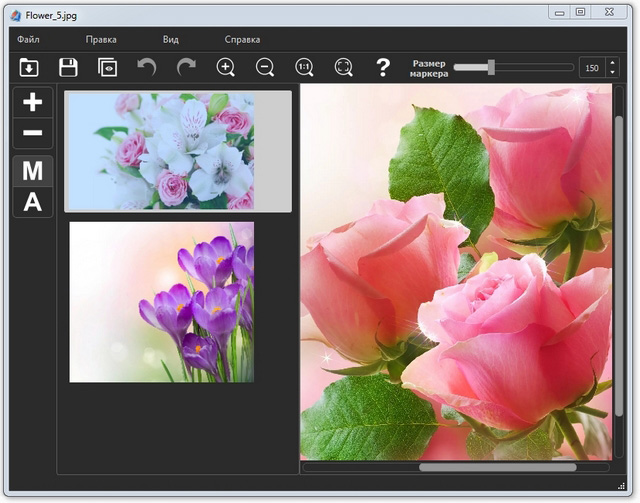
Task: Set zoom to 1:1 actual size
Action: click(304, 68)
